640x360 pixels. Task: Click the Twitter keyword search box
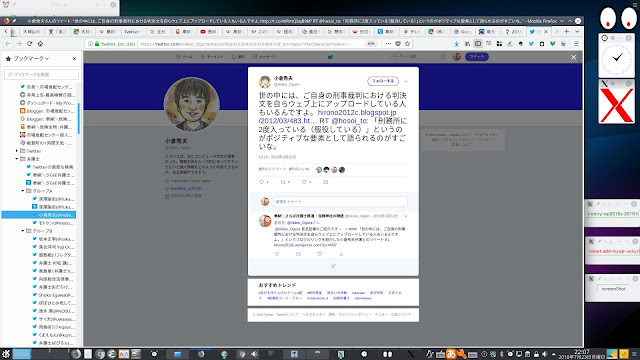tap(418, 57)
